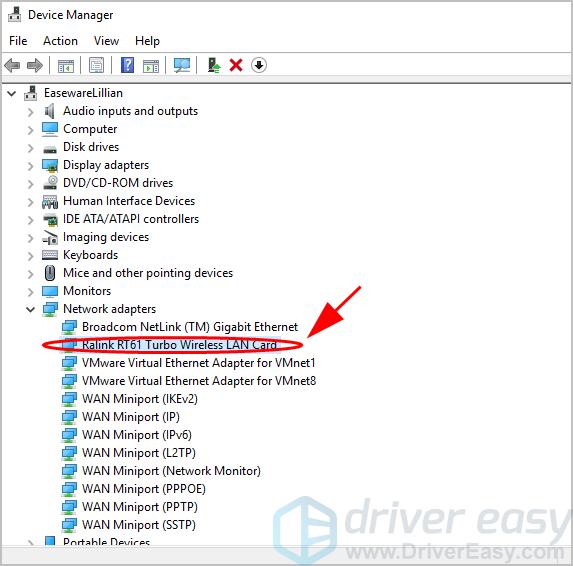Select VMware Virtual Ethernet Adapter for VMnet8
Image resolution: width=573 pixels, height=566 pixels.
click(199, 381)
